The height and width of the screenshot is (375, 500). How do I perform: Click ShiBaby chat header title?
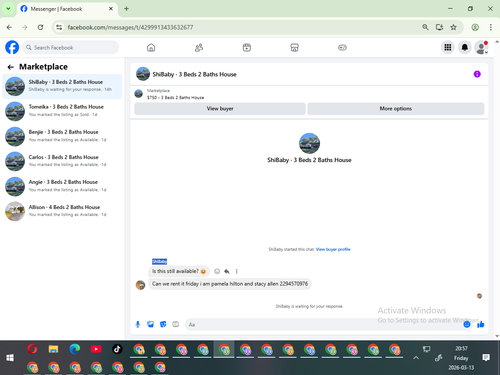tap(194, 74)
